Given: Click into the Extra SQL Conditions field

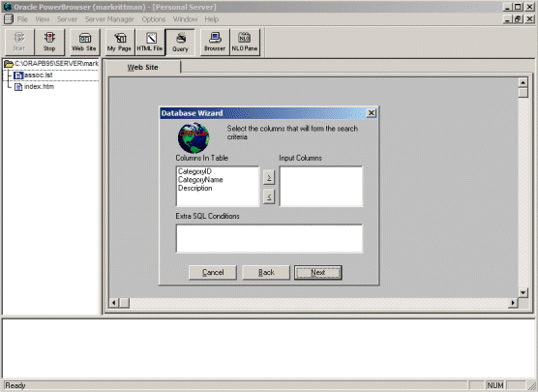Looking at the screenshot, I should pyautogui.click(x=269, y=238).
